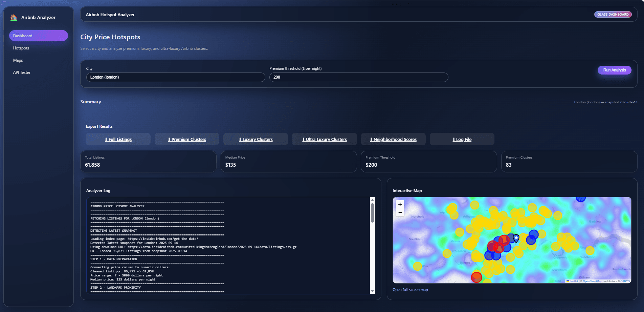Click the landmark pin marker on map
The image size is (644, 312).
click(x=516, y=238)
